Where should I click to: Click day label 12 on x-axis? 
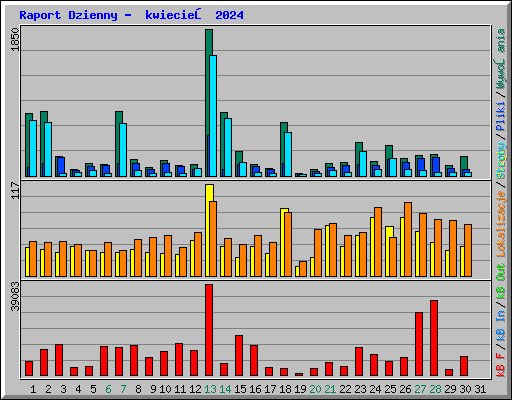click(195, 389)
